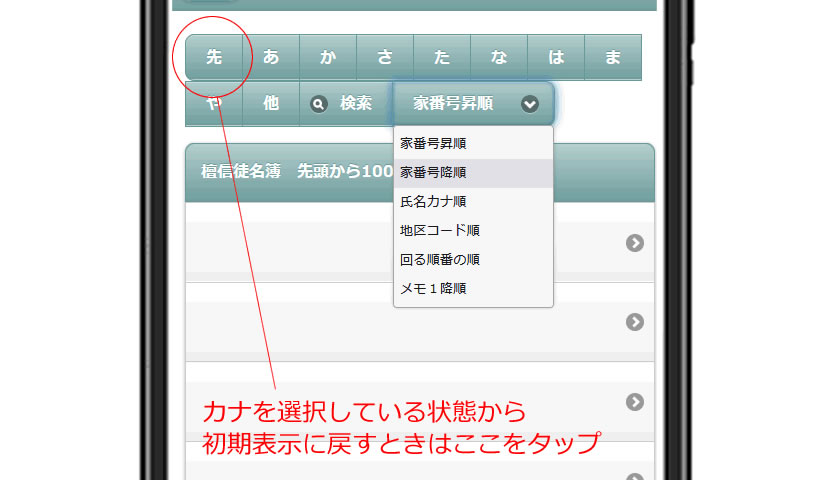Image resolution: width=830 pixels, height=480 pixels.
Task: Filter names by the は kana button
Action: (556, 57)
